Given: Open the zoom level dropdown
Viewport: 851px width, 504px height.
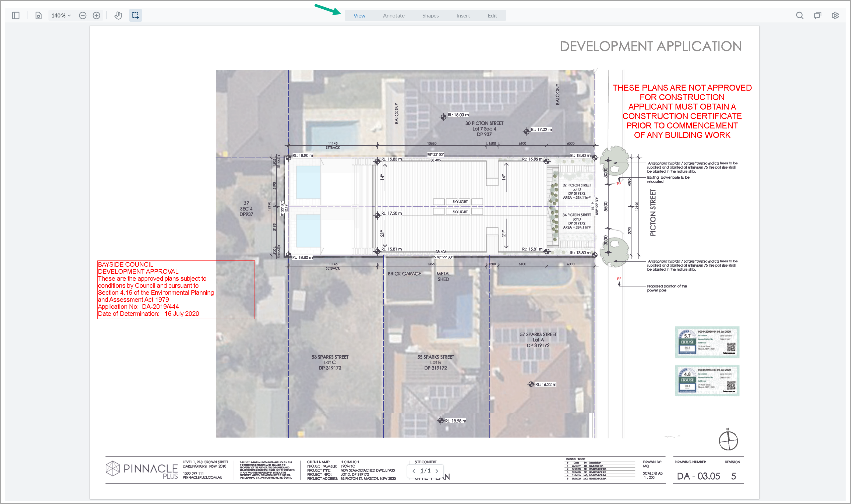Looking at the screenshot, I should [x=61, y=15].
